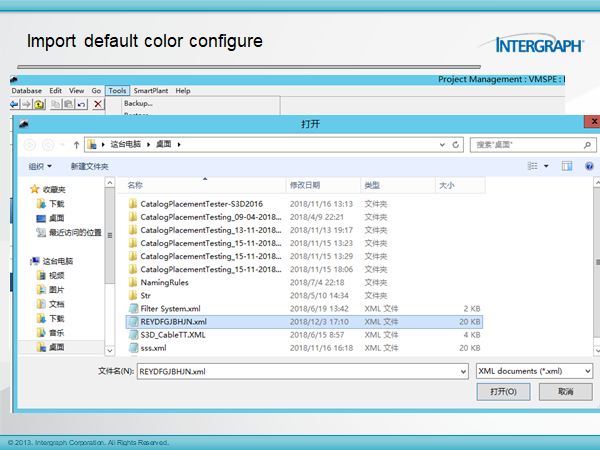
Task: Select the 收藏夹 favorites star item
Action: pos(47,189)
